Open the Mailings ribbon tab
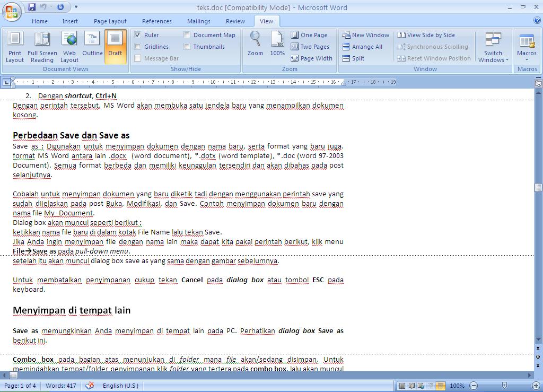This screenshot has height=392, width=543. tap(198, 21)
